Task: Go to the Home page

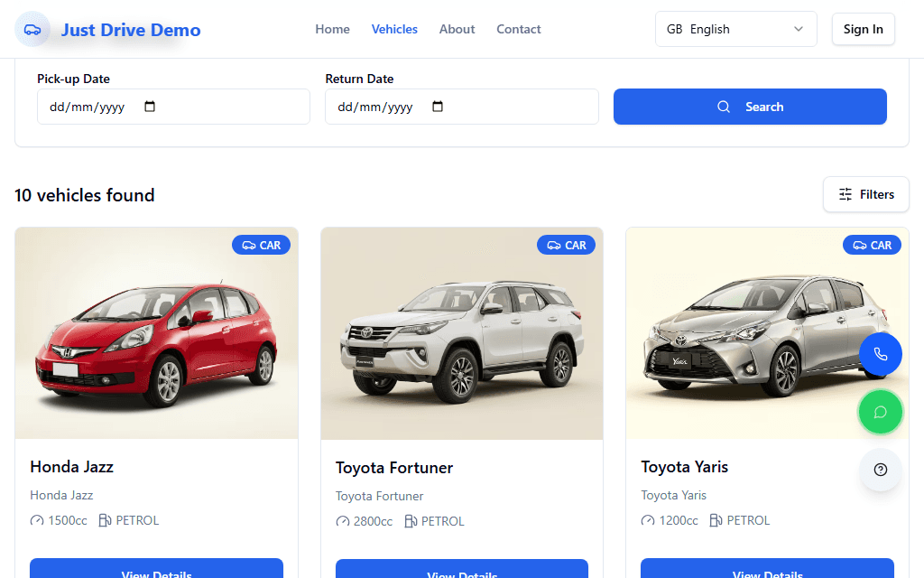Action: (x=332, y=29)
